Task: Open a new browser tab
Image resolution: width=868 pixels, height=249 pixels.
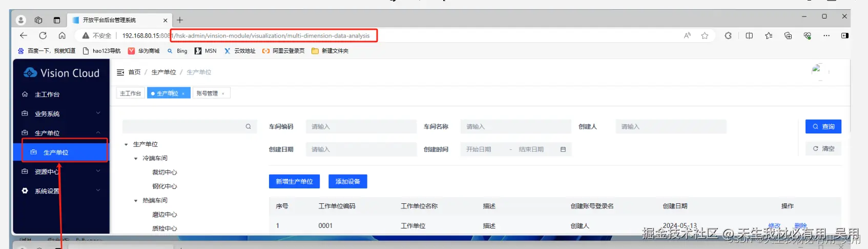Action: tap(180, 20)
